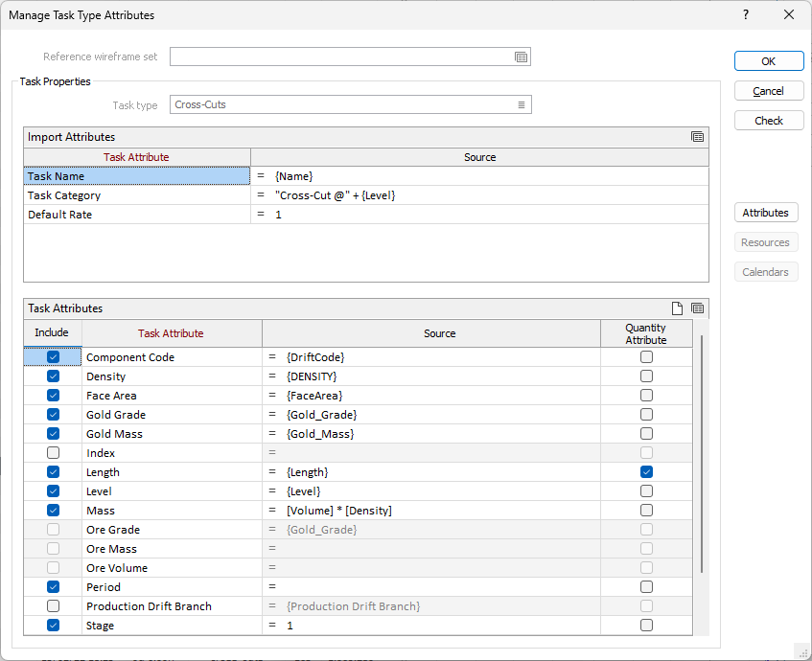The image size is (812, 661).
Task: Click the Task Attributes grid list icon
Action: point(697,308)
